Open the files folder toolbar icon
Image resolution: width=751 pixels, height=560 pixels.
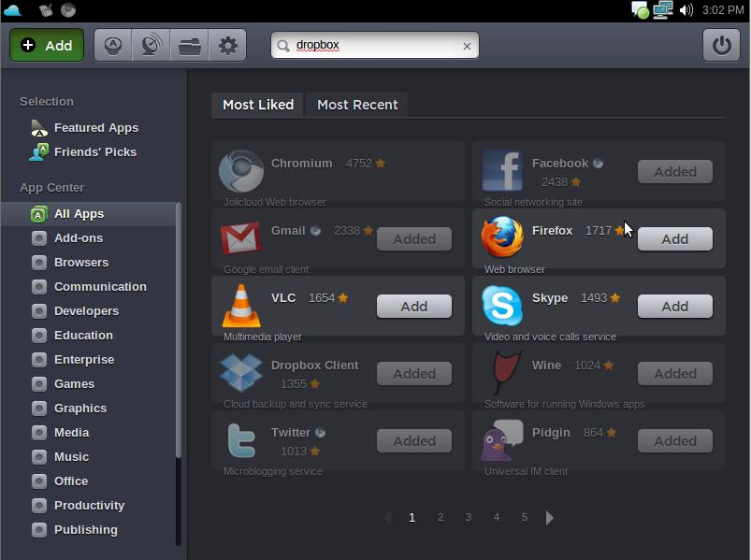[190, 45]
